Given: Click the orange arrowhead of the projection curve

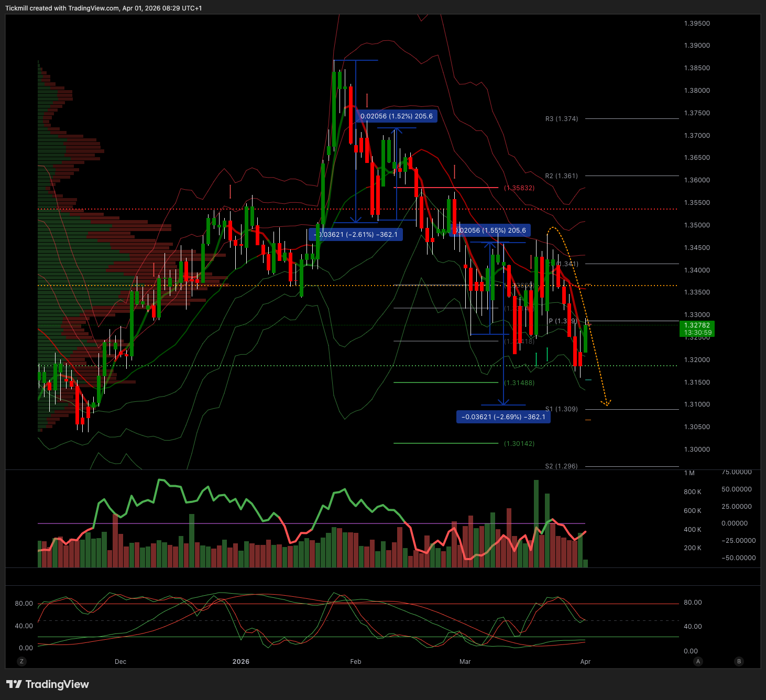Looking at the screenshot, I should click(607, 403).
